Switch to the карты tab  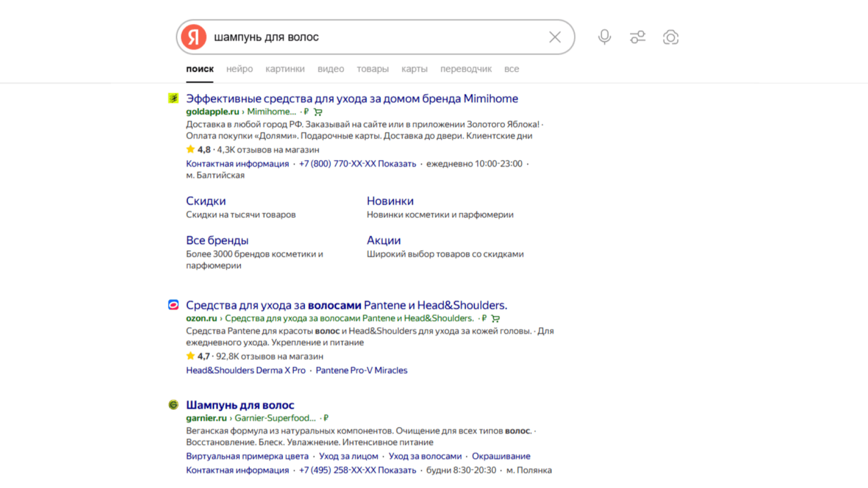pyautogui.click(x=414, y=69)
